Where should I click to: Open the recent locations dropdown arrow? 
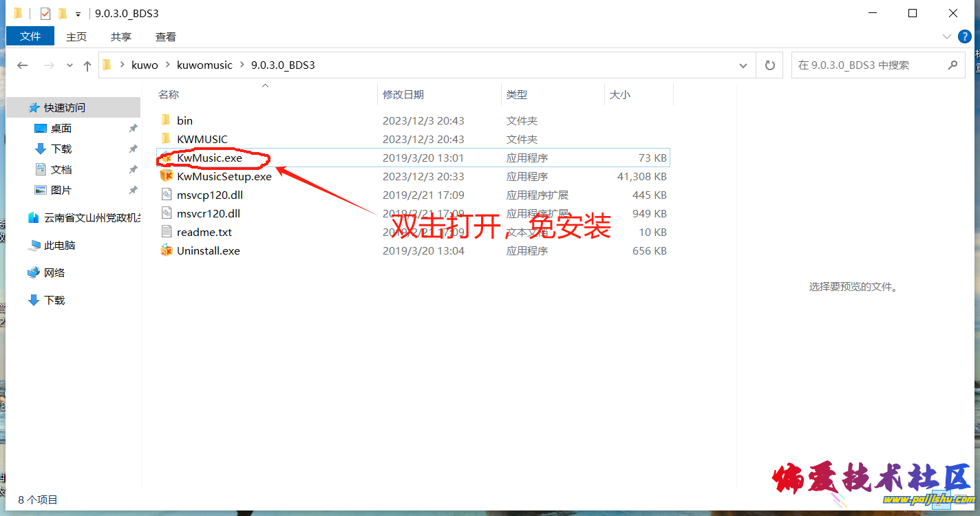(x=70, y=65)
